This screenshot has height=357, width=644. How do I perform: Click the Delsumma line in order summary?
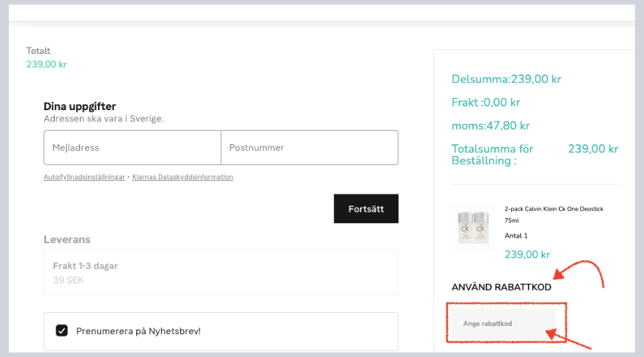506,79
